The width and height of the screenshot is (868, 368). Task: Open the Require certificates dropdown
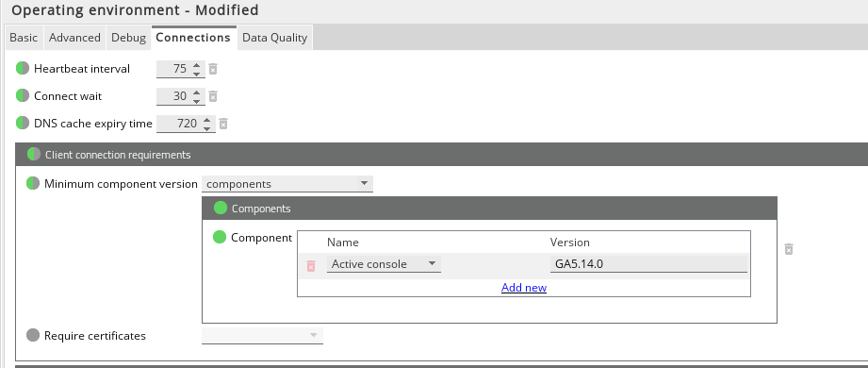tap(262, 336)
